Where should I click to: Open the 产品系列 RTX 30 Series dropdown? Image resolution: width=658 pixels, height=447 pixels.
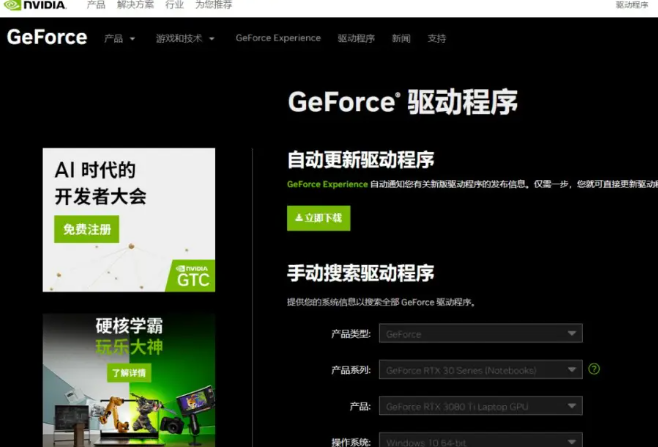[480, 370]
